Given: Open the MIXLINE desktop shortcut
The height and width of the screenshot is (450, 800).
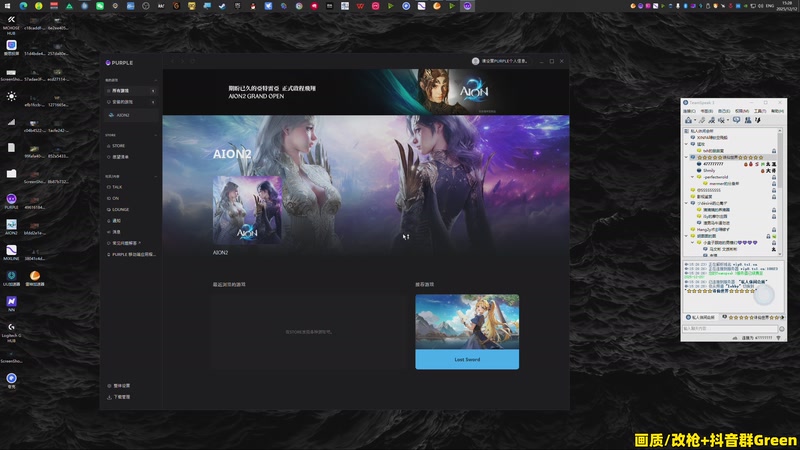Looking at the screenshot, I should (x=11, y=252).
